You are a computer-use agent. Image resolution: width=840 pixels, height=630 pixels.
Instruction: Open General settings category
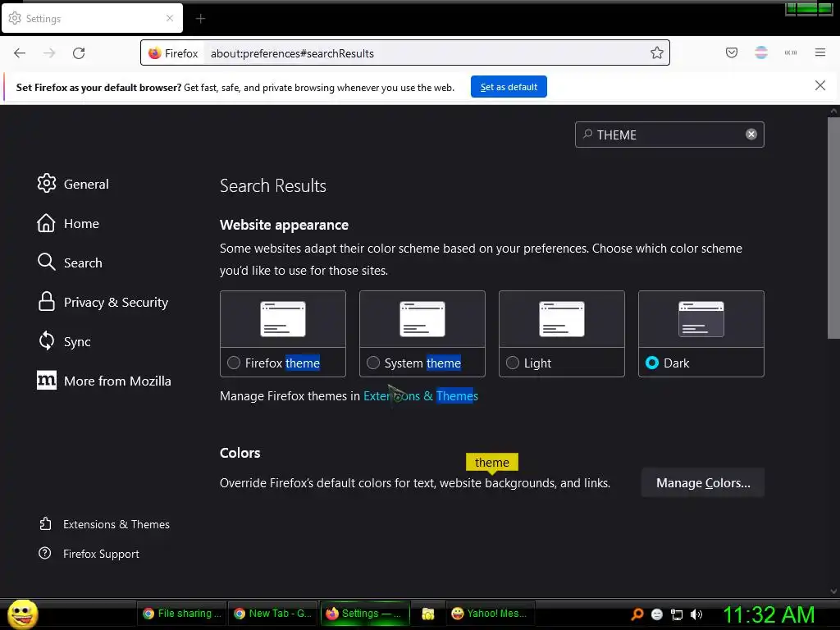click(x=73, y=184)
